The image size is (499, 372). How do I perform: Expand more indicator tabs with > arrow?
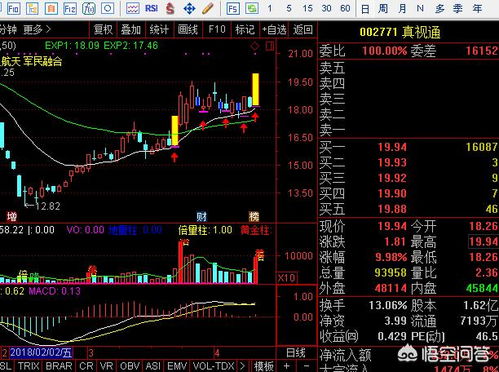[x=242, y=366]
